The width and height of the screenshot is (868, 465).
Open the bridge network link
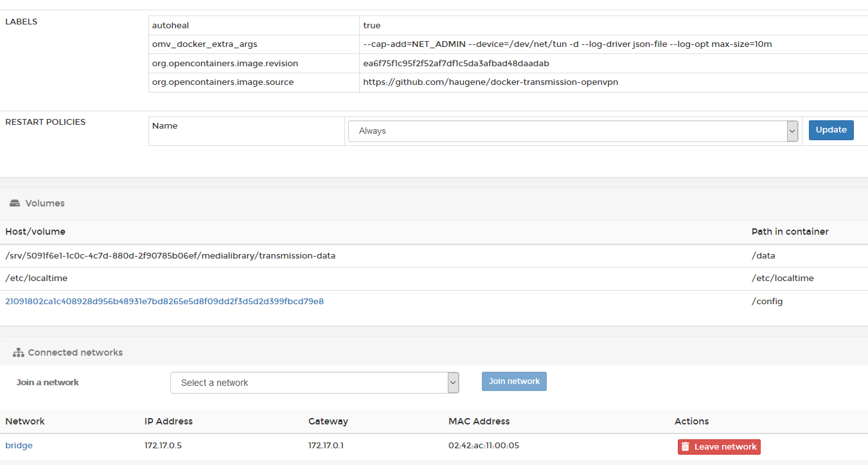tap(19, 445)
